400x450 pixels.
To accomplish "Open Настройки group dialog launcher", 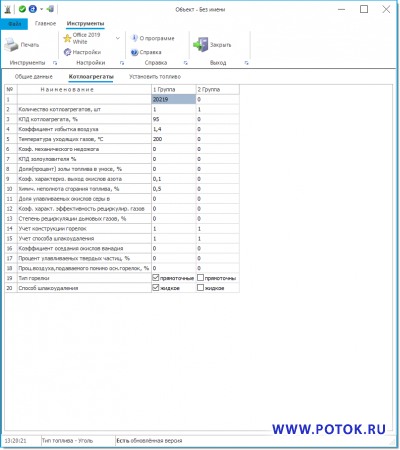I will tap(122, 63).
